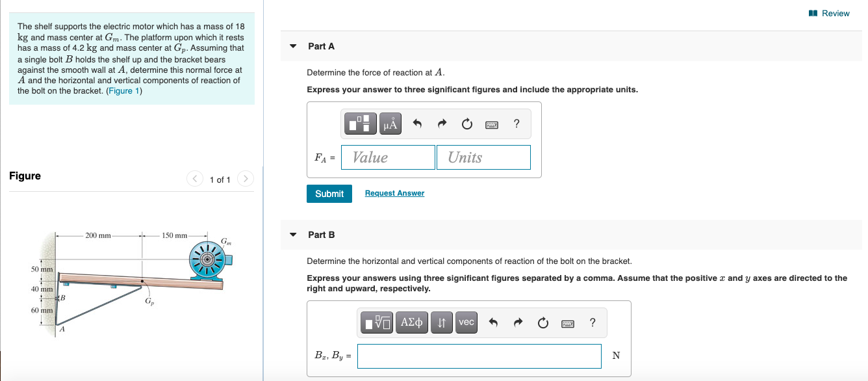The image size is (868, 381).
Task: Undo using Part A's left arrow icon
Action: point(418,124)
